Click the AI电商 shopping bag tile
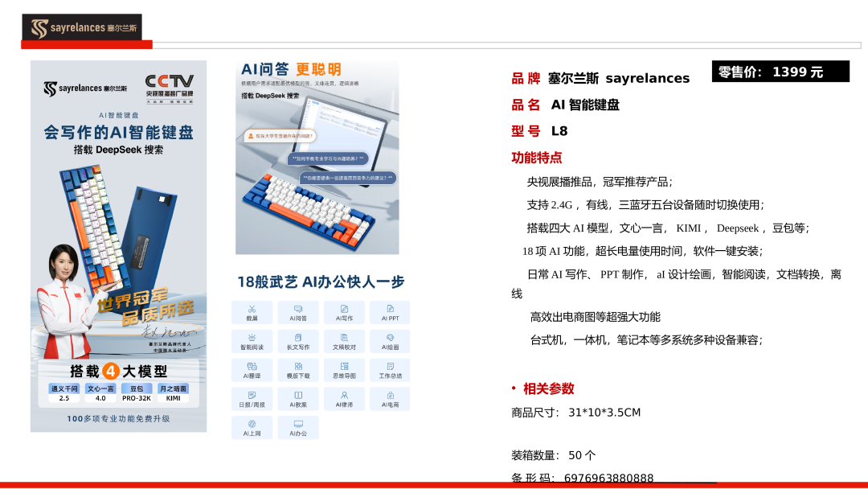Viewport: 868px width, 489px height. pyautogui.click(x=390, y=399)
